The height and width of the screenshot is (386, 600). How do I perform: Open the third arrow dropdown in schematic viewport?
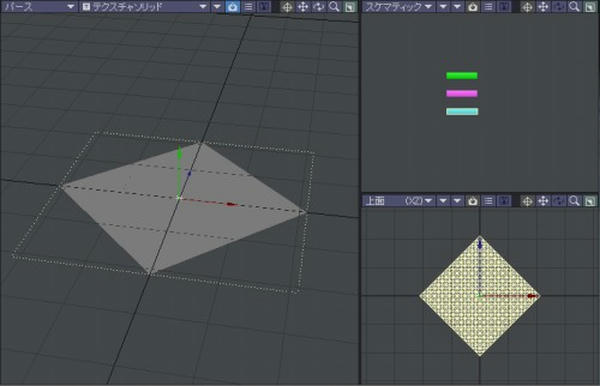457,7
